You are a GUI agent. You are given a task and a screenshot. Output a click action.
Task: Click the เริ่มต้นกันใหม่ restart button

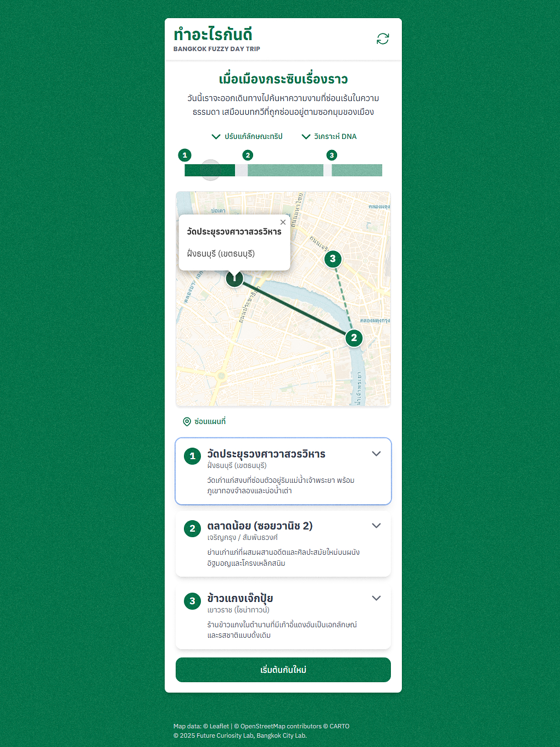(283, 670)
